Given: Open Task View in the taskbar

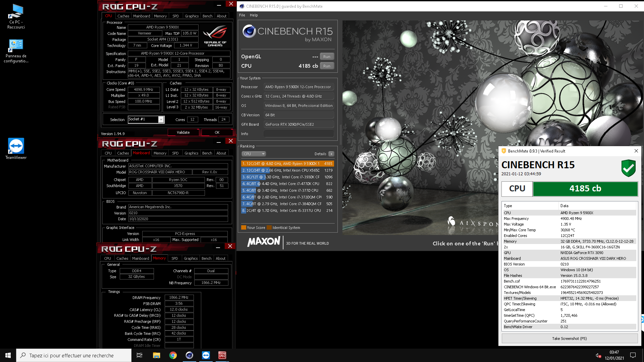Looking at the screenshot, I should click(140, 355).
